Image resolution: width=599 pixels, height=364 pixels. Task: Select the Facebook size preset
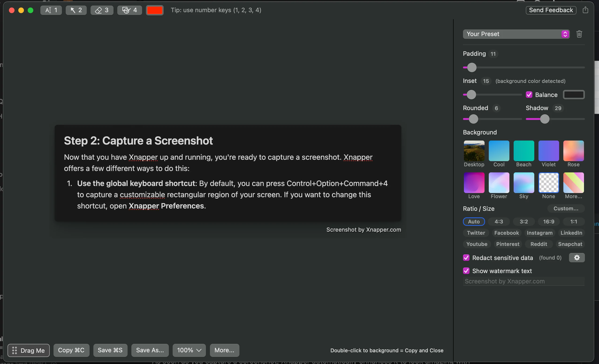tap(506, 233)
